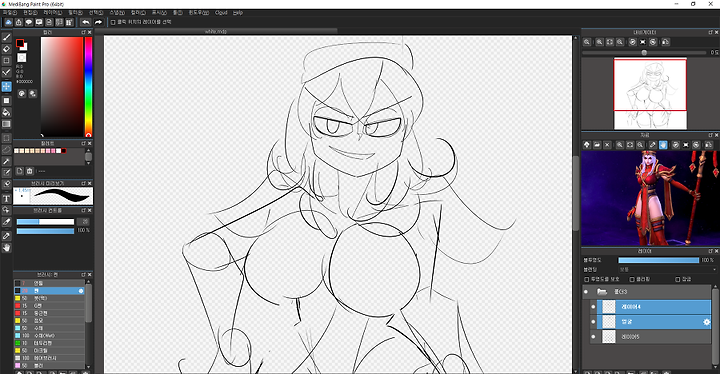720x374 pixels.
Task: Select the Hand pan tool in left toolbar
Action: [x=6, y=248]
